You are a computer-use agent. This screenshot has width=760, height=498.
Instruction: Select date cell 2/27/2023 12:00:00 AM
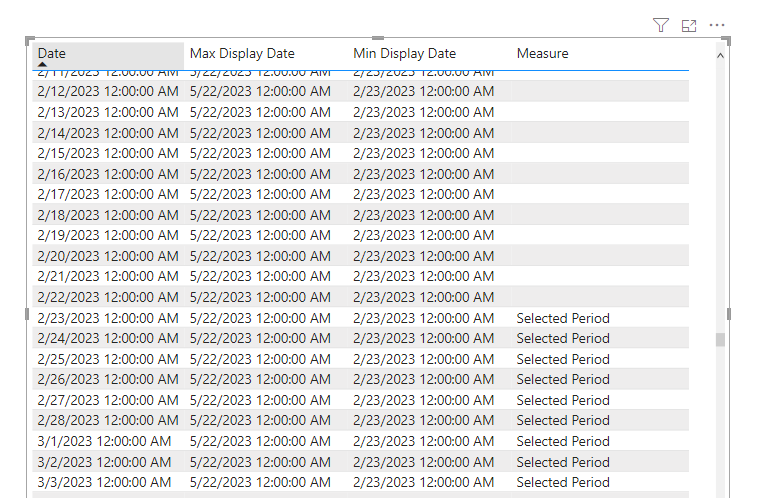pyautogui.click(x=108, y=401)
